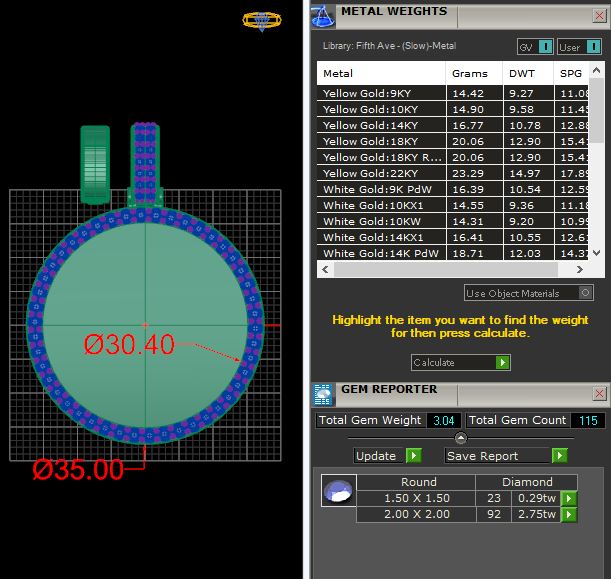
Task: Click green arrow next to Save Report
Action: (559, 455)
